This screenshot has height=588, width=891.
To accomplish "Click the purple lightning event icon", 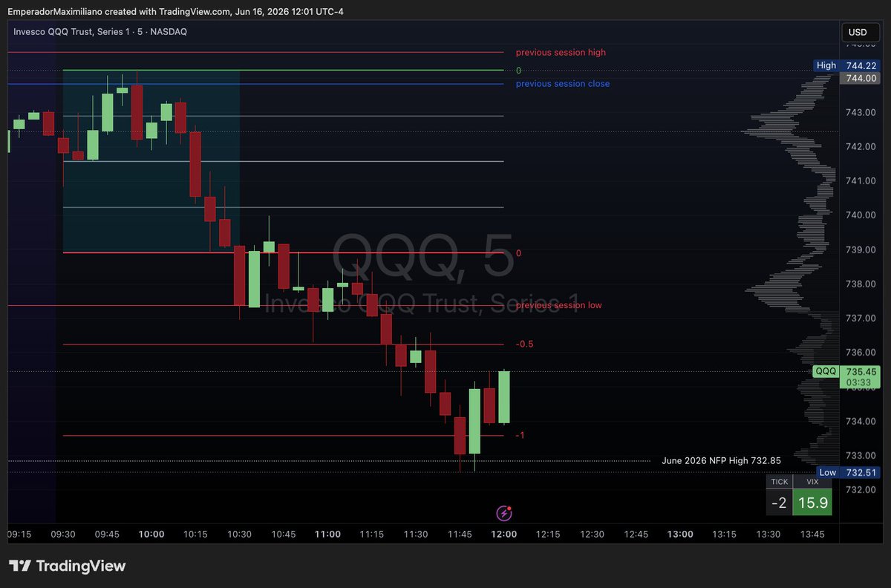I will (x=504, y=513).
